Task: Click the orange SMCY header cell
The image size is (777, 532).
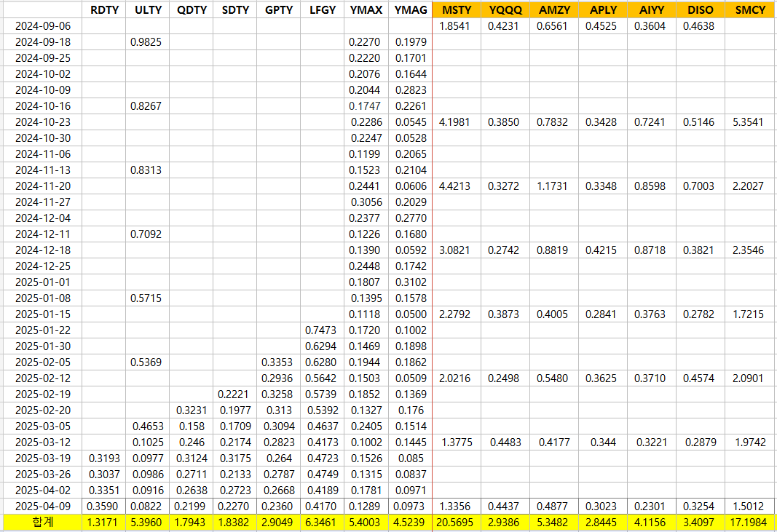Action: pyautogui.click(x=750, y=10)
